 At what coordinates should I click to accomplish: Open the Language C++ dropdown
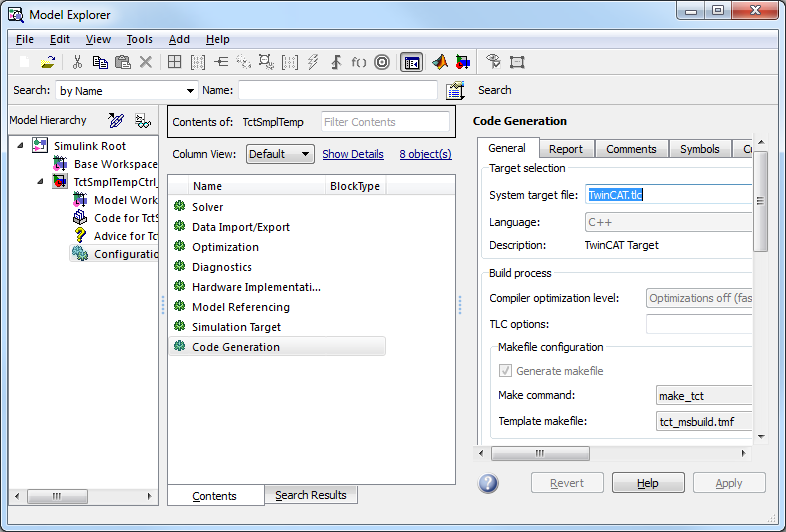click(669, 222)
